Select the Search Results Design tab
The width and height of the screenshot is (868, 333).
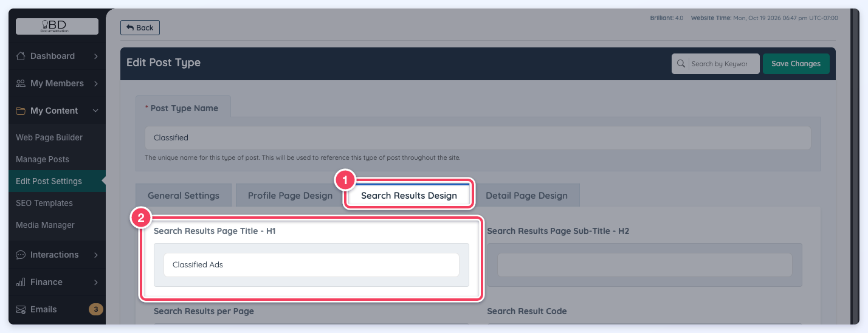(409, 196)
